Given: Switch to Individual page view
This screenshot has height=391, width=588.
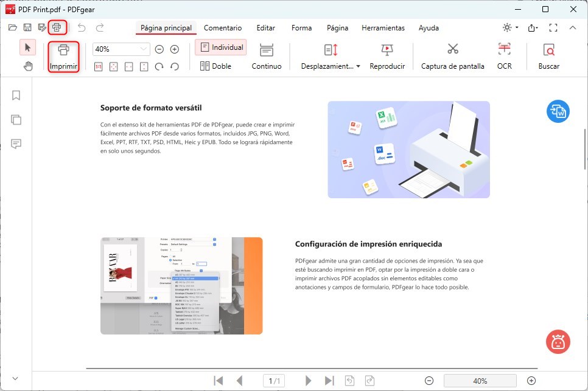Looking at the screenshot, I should pyautogui.click(x=221, y=47).
